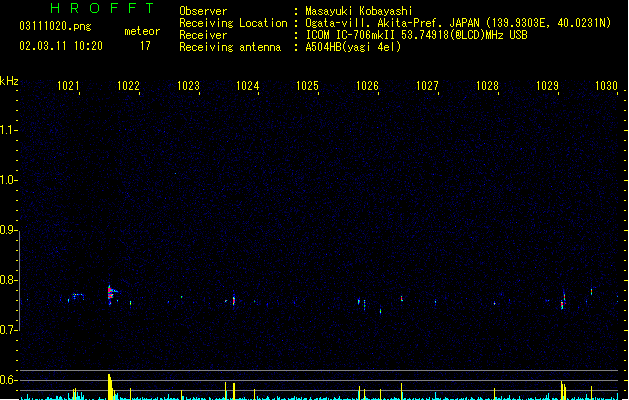Click the tallest yellow power spike near 1022
Screen dimensions: 629x400
coord(110,386)
